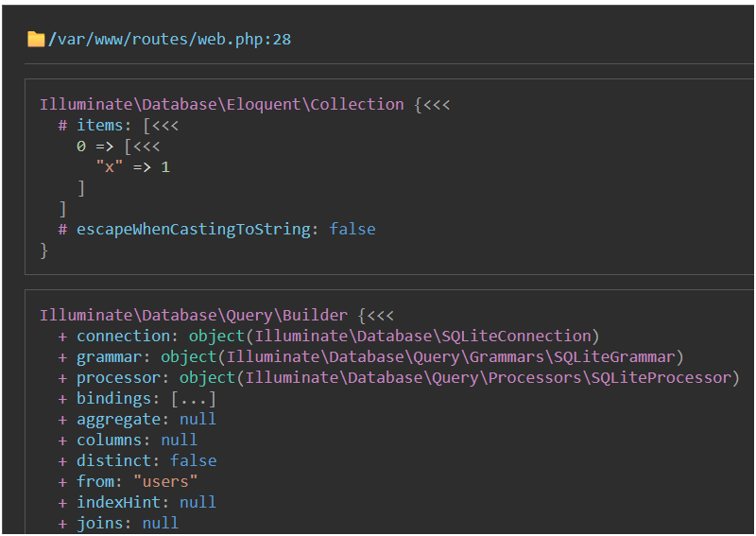Image resolution: width=756 pixels, height=536 pixels.
Task: Select the SQLiteProcessor object value
Action: pos(458,377)
